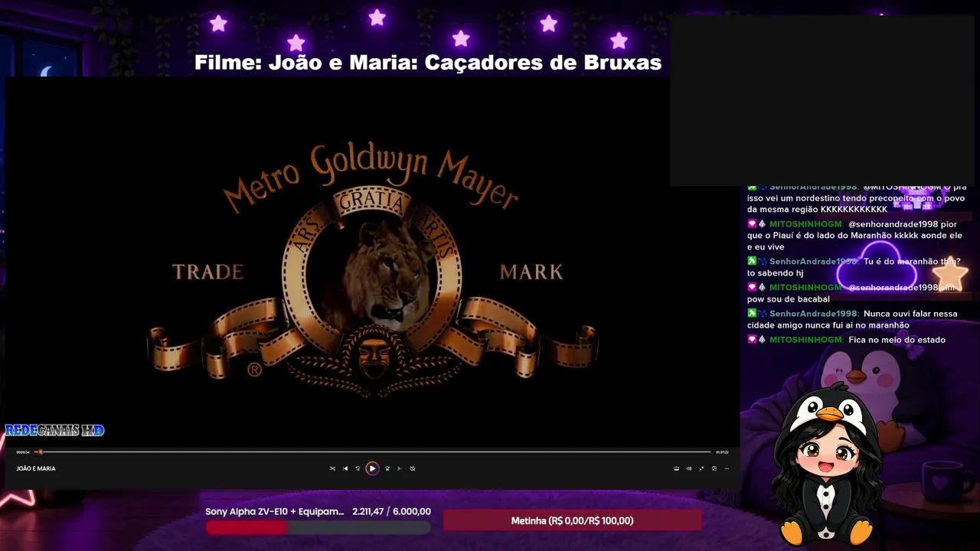Toggle repeat mode in the player
Image resolution: width=980 pixels, height=551 pixels.
tap(412, 468)
